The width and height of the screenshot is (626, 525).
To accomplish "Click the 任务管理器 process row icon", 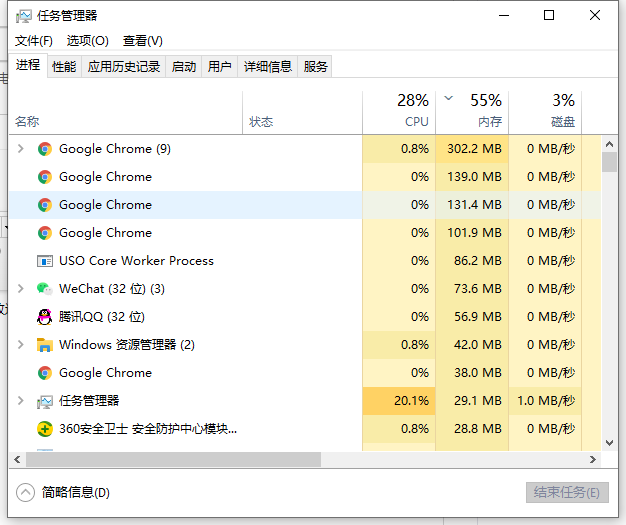I will pos(44,401).
